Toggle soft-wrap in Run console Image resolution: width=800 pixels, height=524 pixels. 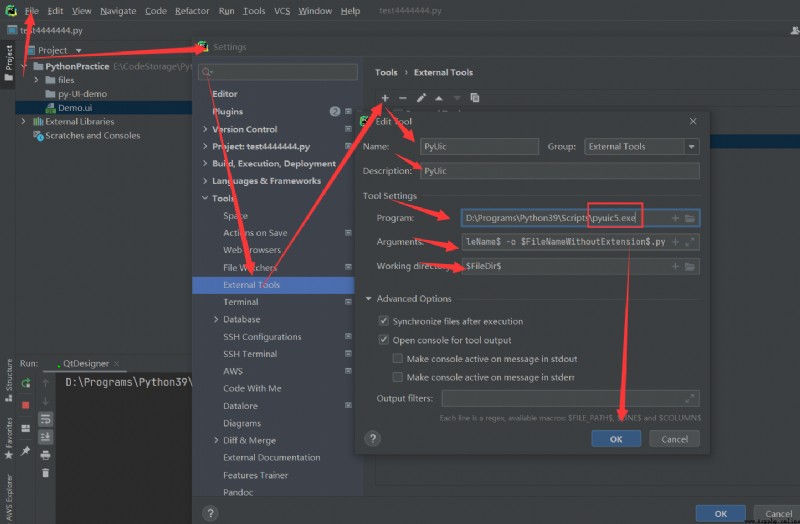click(x=45, y=419)
